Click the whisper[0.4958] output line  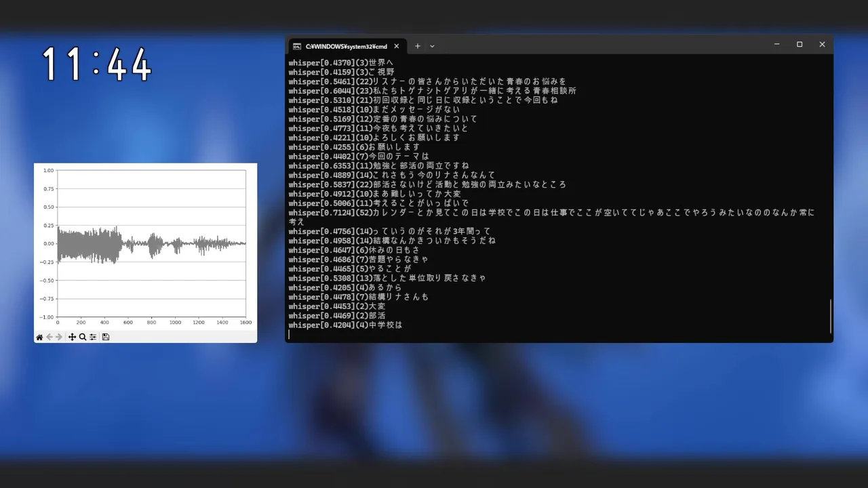tap(392, 241)
